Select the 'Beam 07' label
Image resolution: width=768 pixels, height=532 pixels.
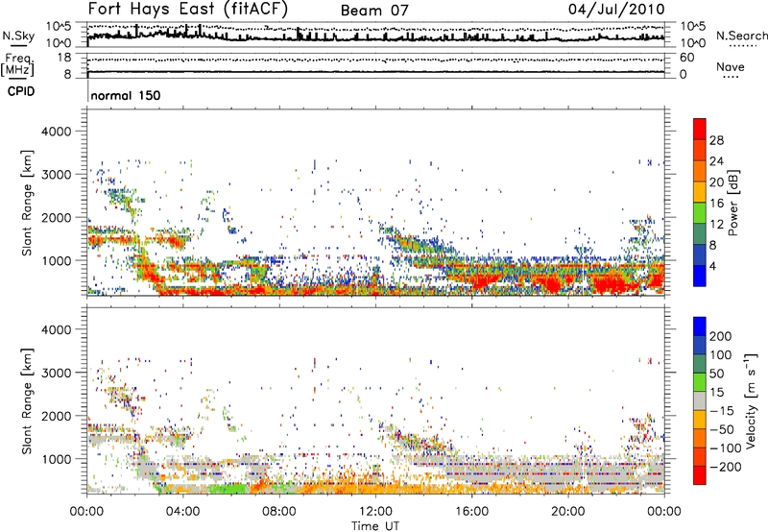[374, 11]
